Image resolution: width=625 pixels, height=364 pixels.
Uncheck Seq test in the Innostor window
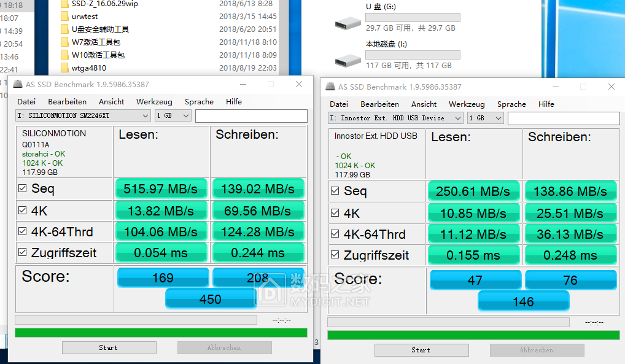pos(335,190)
